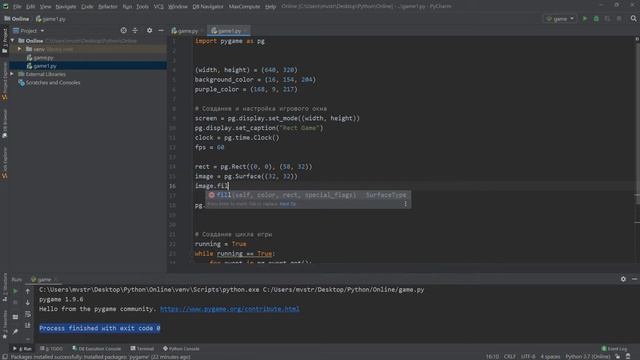Start debugging with the green bug icon

coord(596,19)
